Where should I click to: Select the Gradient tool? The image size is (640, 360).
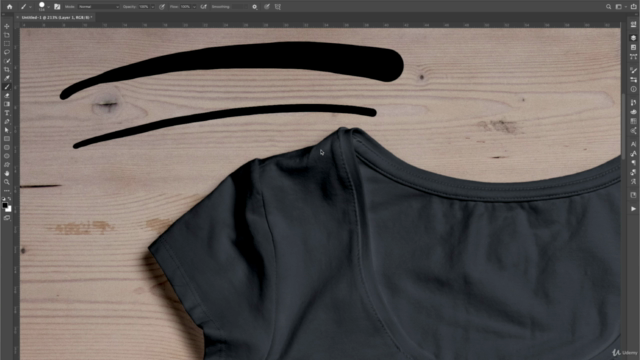click(7, 104)
